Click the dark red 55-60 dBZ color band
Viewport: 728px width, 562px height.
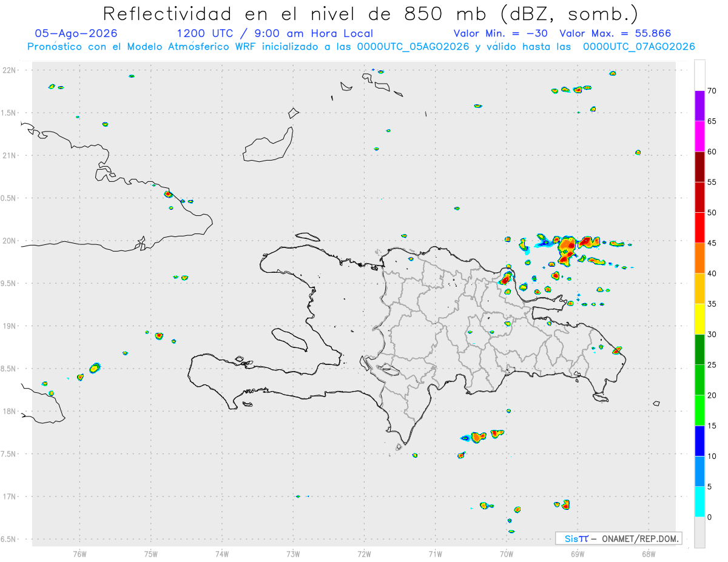point(699,167)
